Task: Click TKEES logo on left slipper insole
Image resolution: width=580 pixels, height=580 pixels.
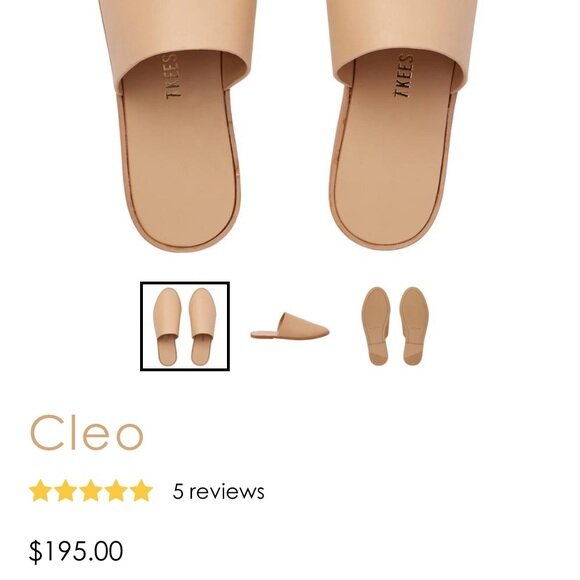Action: 173,76
